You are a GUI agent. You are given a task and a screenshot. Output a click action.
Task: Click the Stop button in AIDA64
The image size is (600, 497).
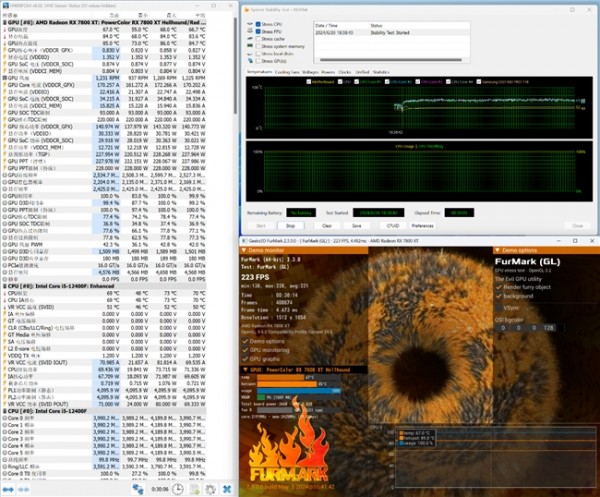290,226
